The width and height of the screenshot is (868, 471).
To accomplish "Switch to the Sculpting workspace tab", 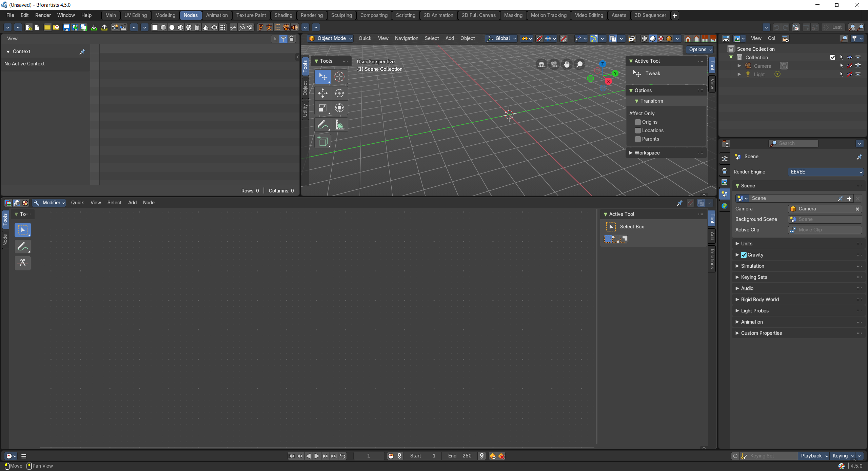I will point(341,15).
